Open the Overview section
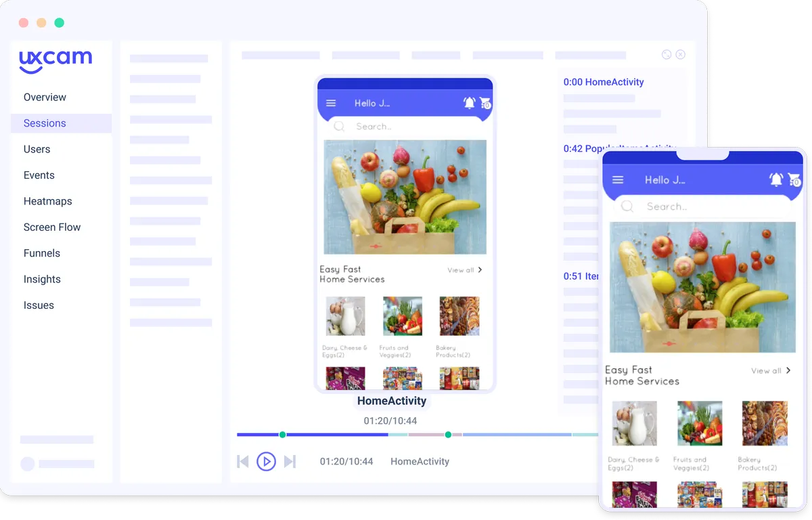812x520 pixels. click(45, 97)
